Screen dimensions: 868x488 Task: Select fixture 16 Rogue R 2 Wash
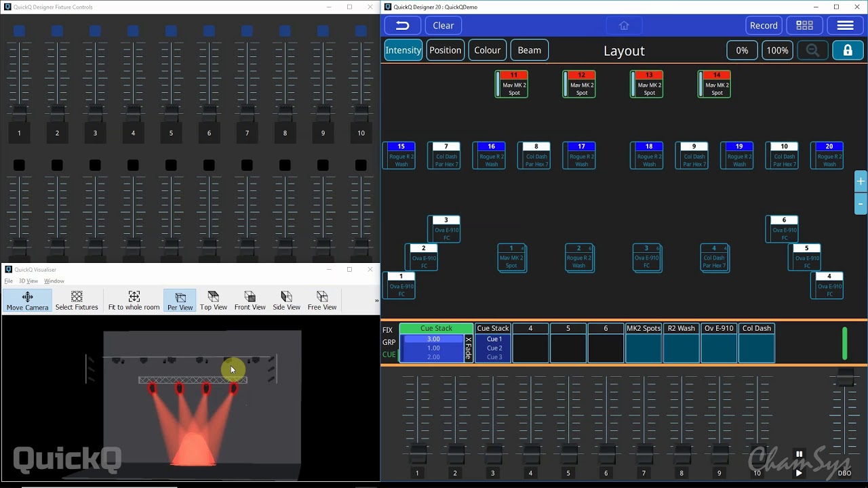490,155
